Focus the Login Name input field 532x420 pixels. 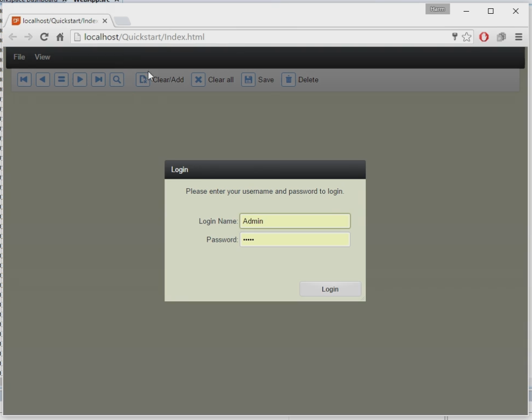[295, 221]
